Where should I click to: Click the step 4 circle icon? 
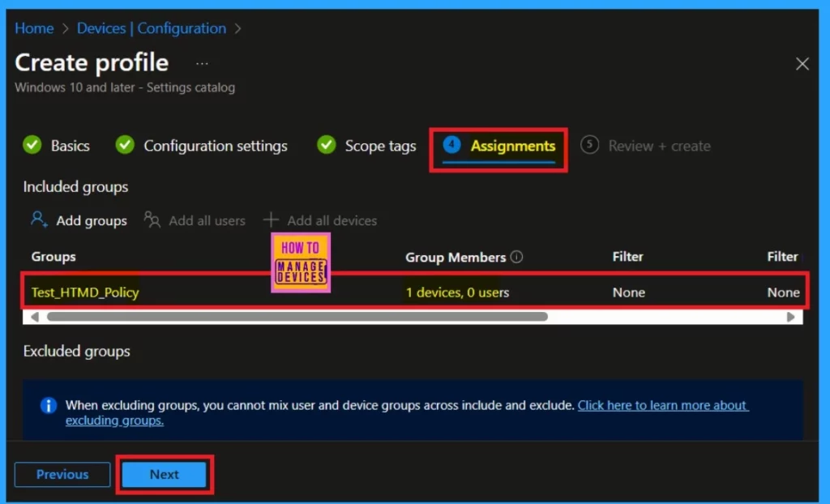click(451, 144)
